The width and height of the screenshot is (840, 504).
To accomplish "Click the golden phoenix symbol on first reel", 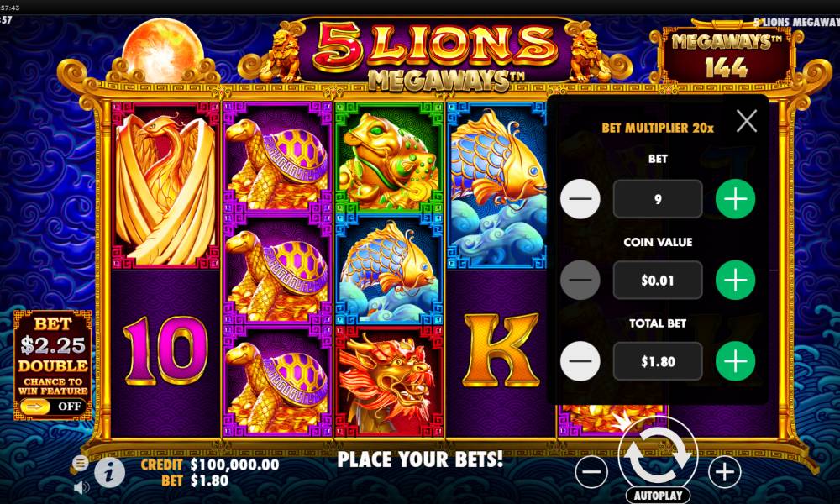I will point(165,186).
